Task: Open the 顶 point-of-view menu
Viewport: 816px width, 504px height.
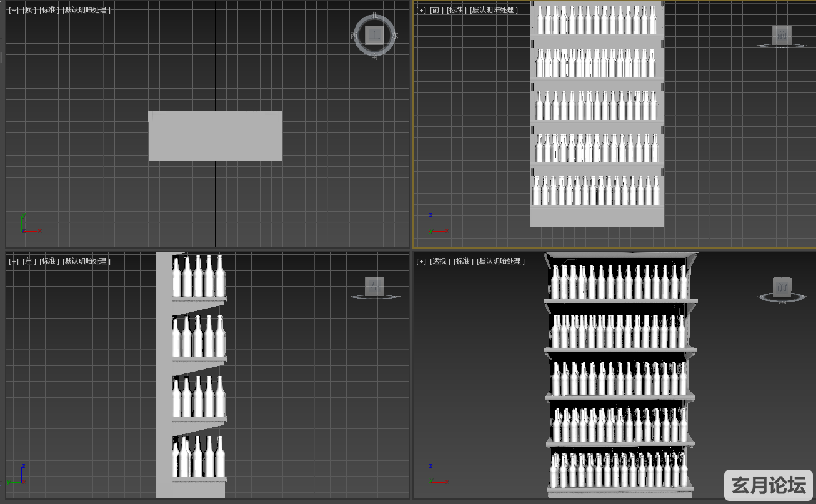Action: tap(28, 10)
